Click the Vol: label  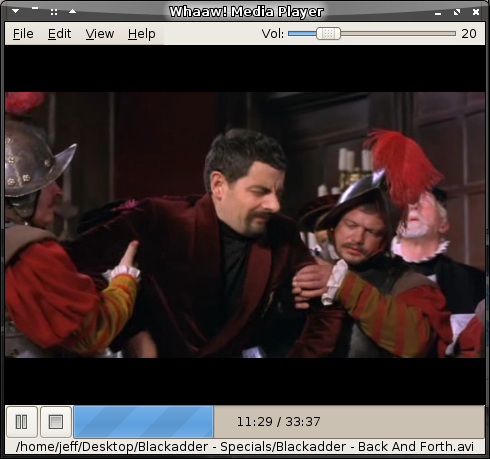click(x=272, y=34)
